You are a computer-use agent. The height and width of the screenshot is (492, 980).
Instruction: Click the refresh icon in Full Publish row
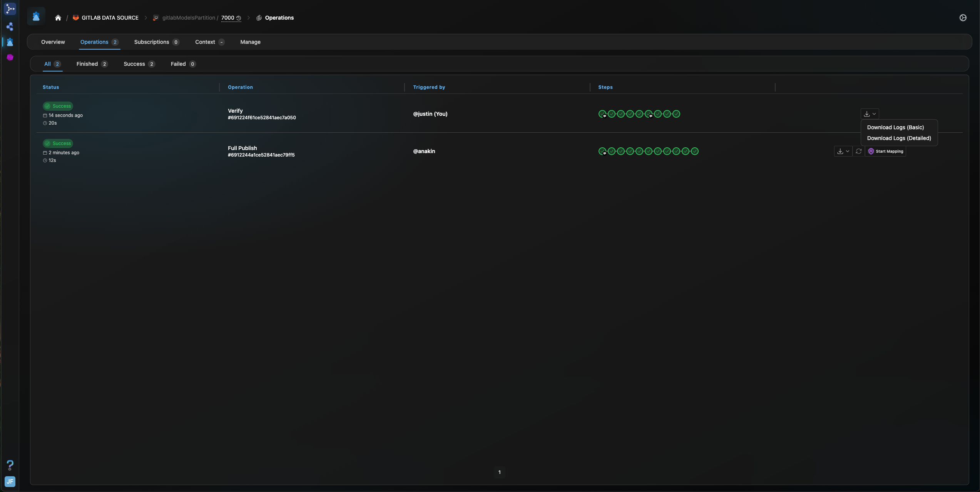click(858, 151)
